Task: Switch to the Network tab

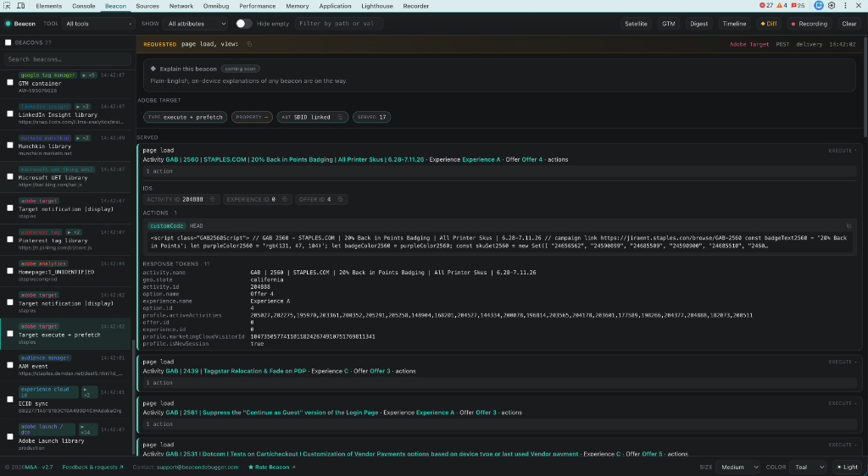Action: click(x=181, y=6)
